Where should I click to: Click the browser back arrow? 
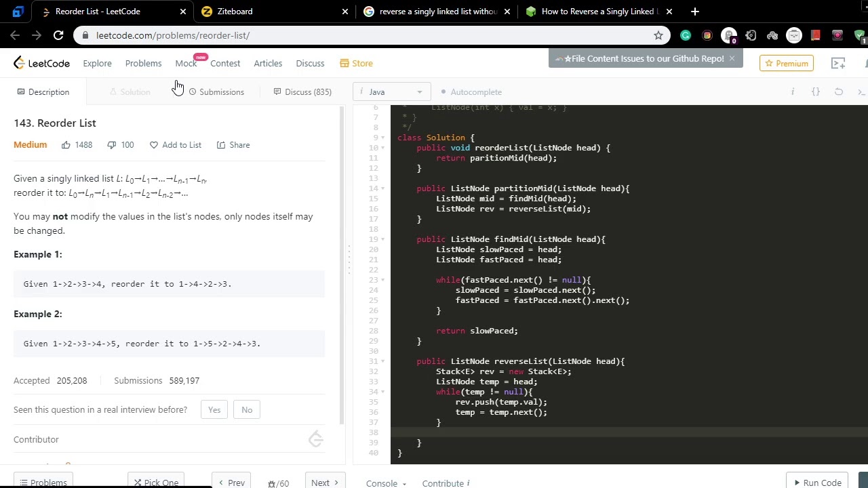pyautogui.click(x=15, y=35)
